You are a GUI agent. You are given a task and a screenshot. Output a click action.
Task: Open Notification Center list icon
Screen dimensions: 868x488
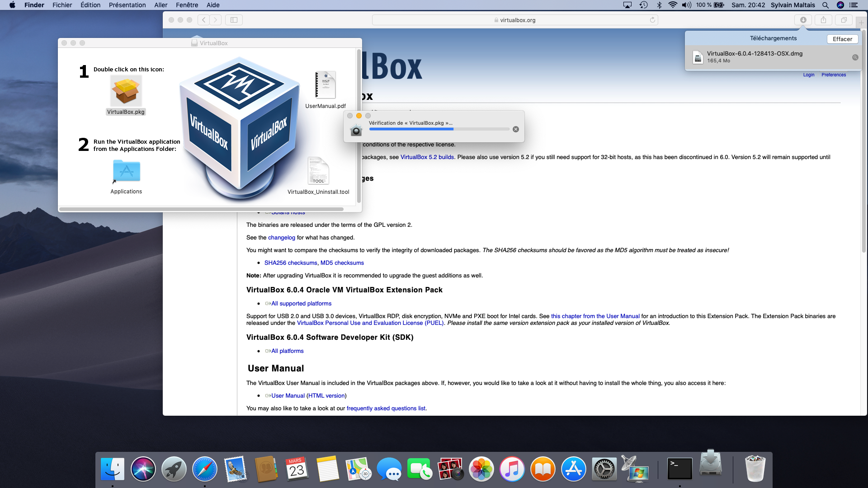(x=854, y=5)
